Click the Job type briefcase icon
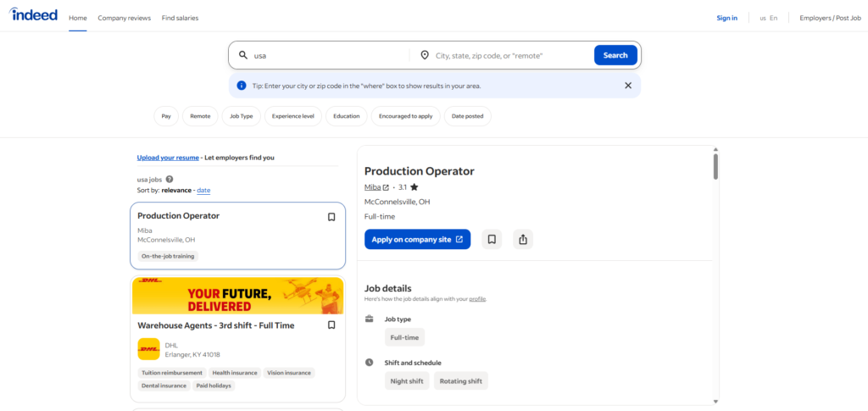The width and height of the screenshot is (868, 411). click(370, 319)
